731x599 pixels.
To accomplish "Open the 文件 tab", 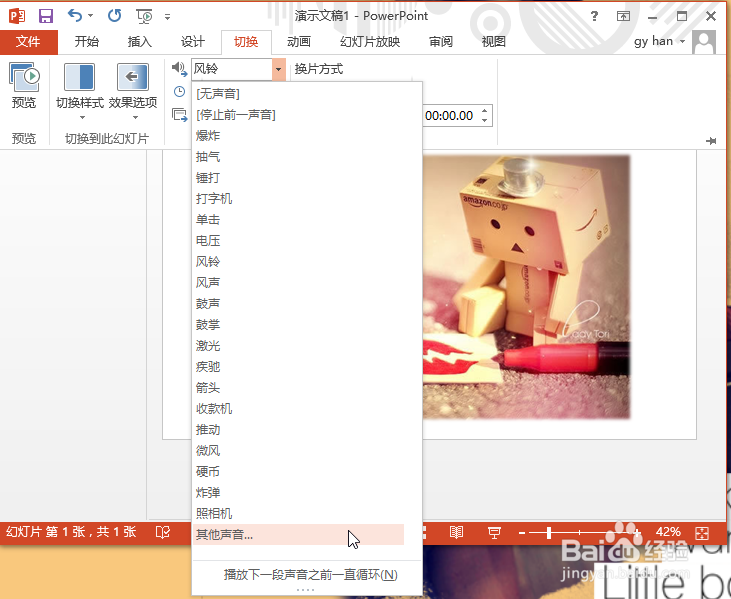I will (x=28, y=42).
